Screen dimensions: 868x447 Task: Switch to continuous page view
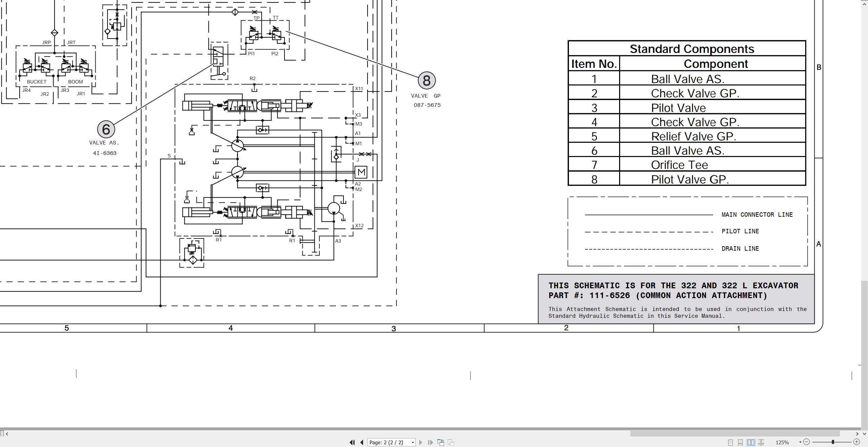(741, 442)
